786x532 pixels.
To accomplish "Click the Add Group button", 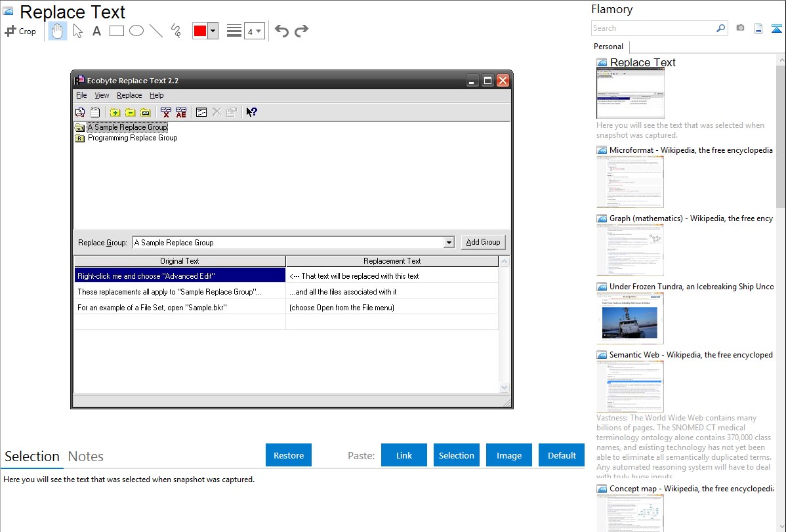I will click(484, 242).
